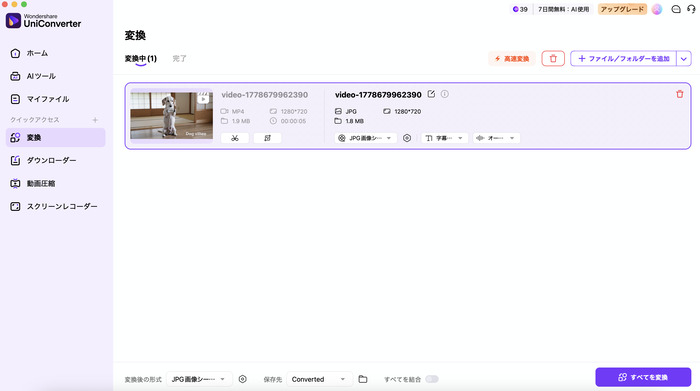Switch to the 変換中 (1) tab
This screenshot has height=391, width=700.
pyautogui.click(x=141, y=58)
